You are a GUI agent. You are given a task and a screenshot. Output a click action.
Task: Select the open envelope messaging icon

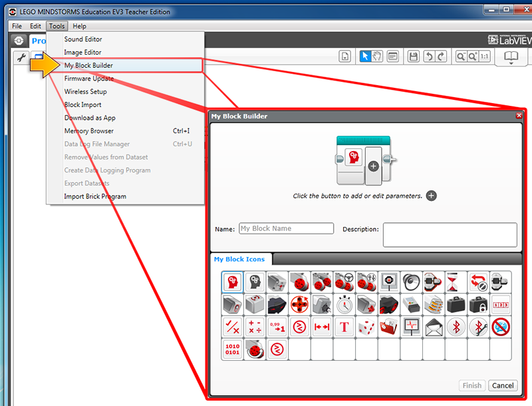[x=434, y=327]
